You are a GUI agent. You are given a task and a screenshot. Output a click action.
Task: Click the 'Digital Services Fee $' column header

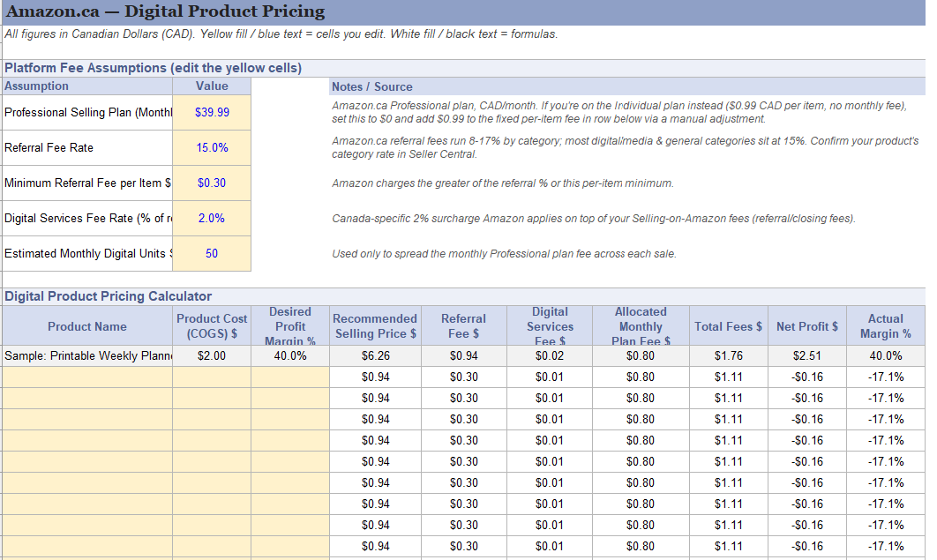point(550,326)
